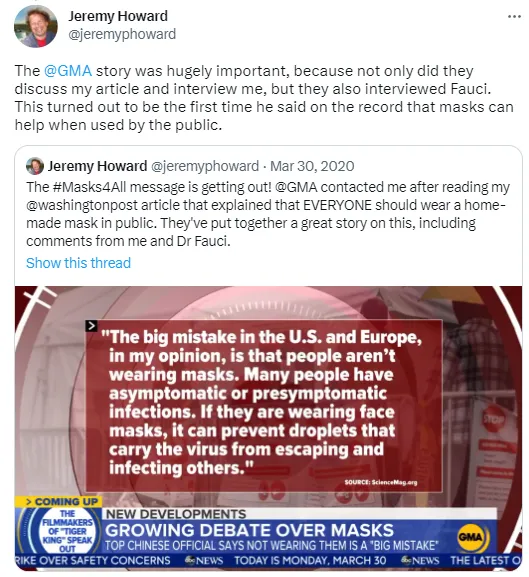Click the Show this thread link
The image size is (529, 577).
pos(78,263)
